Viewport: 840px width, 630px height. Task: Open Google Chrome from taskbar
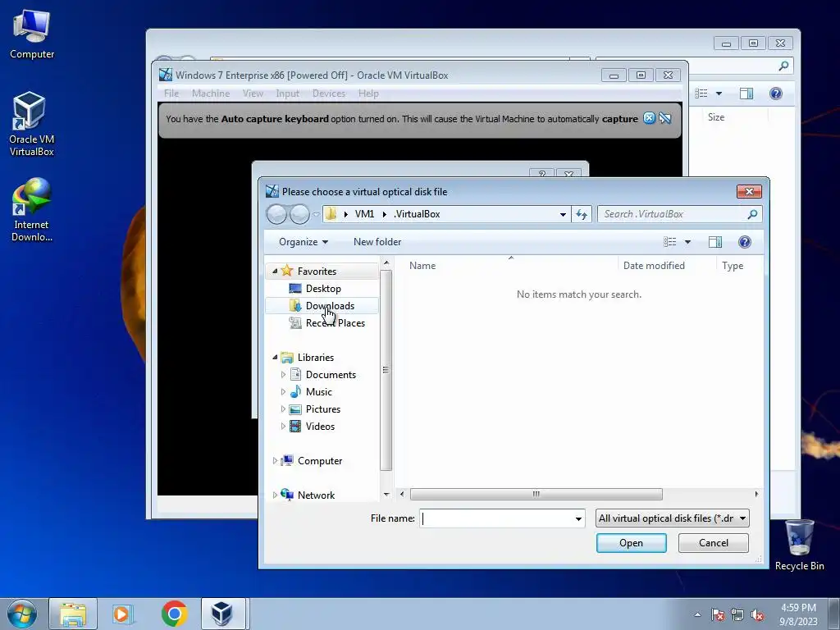click(x=174, y=614)
